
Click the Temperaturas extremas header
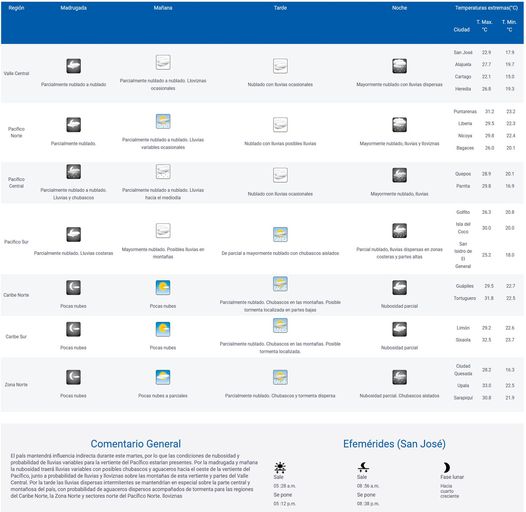pos(486,8)
